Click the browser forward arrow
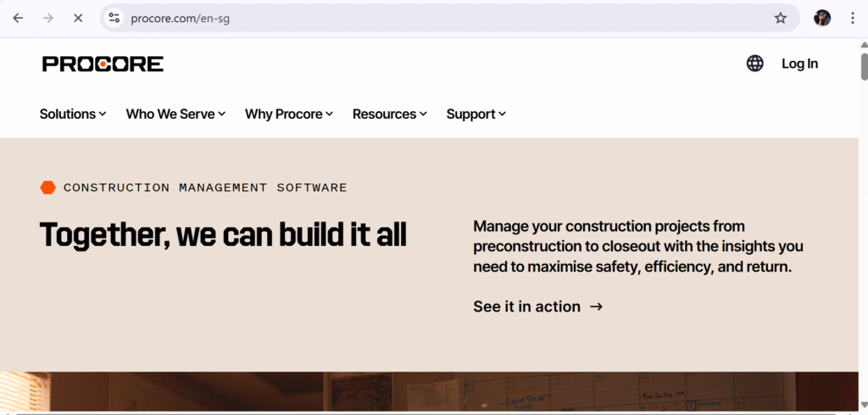The width and height of the screenshot is (868, 415). coord(48,19)
